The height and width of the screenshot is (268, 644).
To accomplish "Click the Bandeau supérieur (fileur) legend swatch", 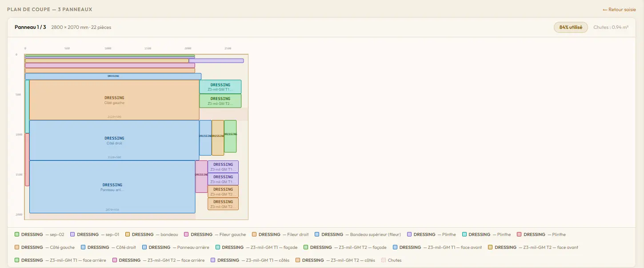I will (316, 234).
